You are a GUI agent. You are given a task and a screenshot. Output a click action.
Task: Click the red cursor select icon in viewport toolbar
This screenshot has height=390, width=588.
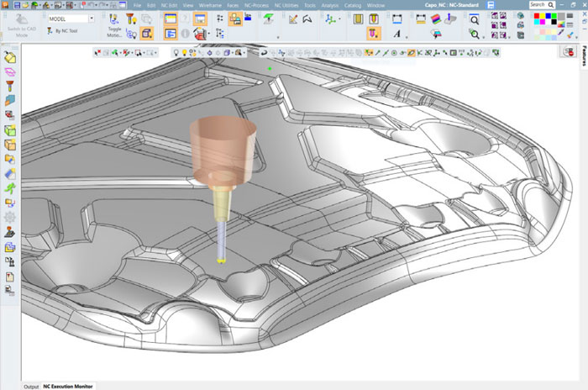click(97, 53)
